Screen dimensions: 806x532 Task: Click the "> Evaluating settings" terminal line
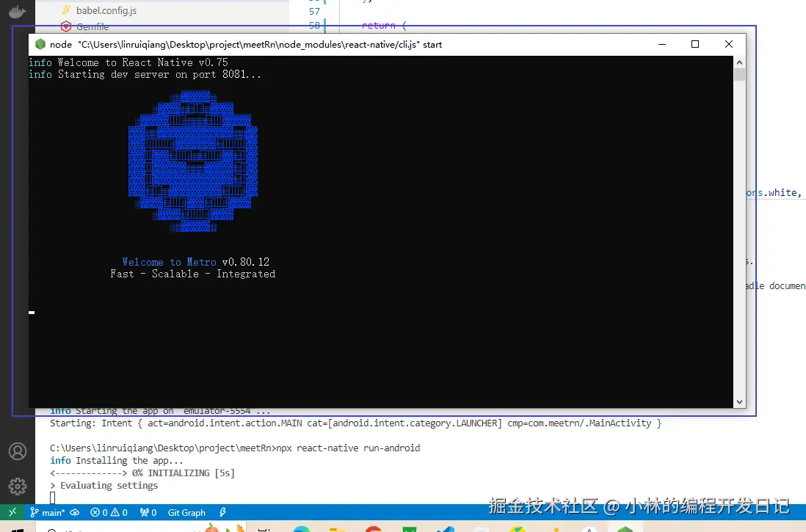104,485
